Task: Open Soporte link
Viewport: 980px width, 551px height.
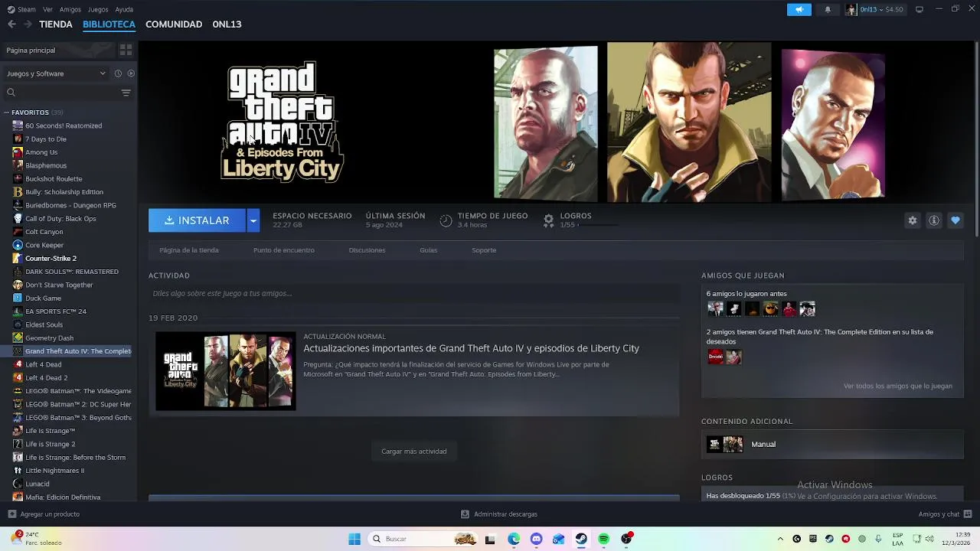Action: (x=484, y=250)
